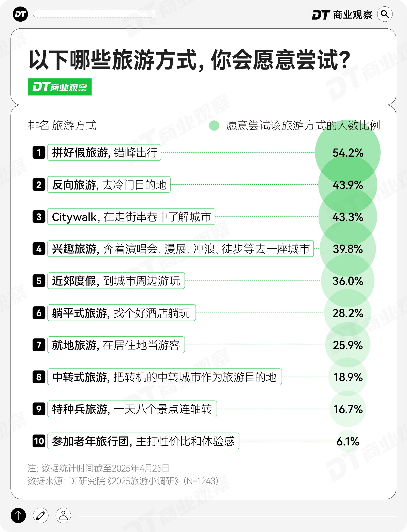Select the 反向旅游 list item

click(x=109, y=185)
